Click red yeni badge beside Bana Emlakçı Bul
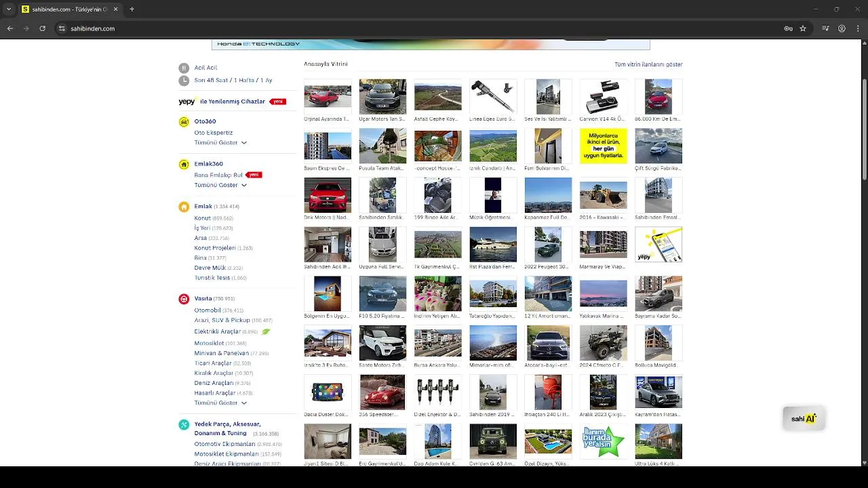This screenshot has height=488, width=868. (254, 175)
